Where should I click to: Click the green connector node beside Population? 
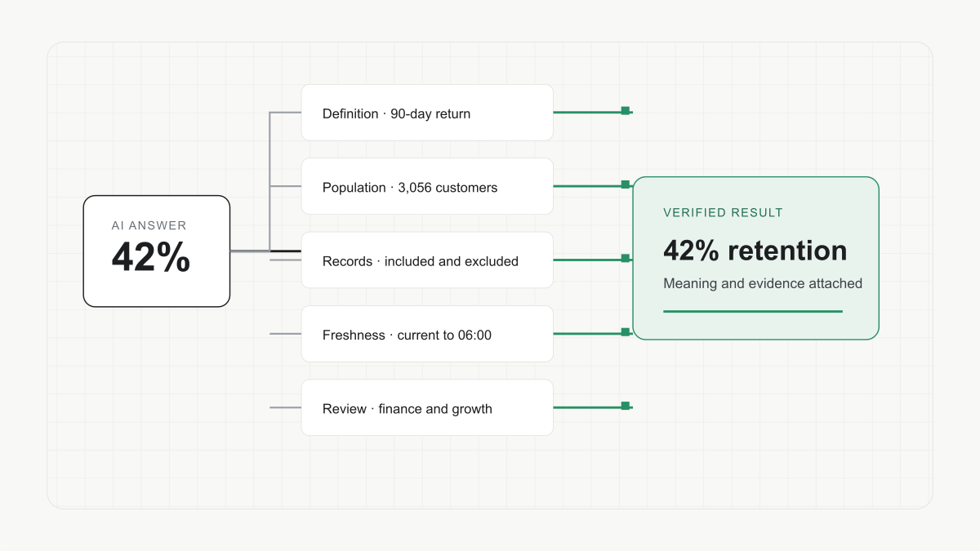[626, 184]
